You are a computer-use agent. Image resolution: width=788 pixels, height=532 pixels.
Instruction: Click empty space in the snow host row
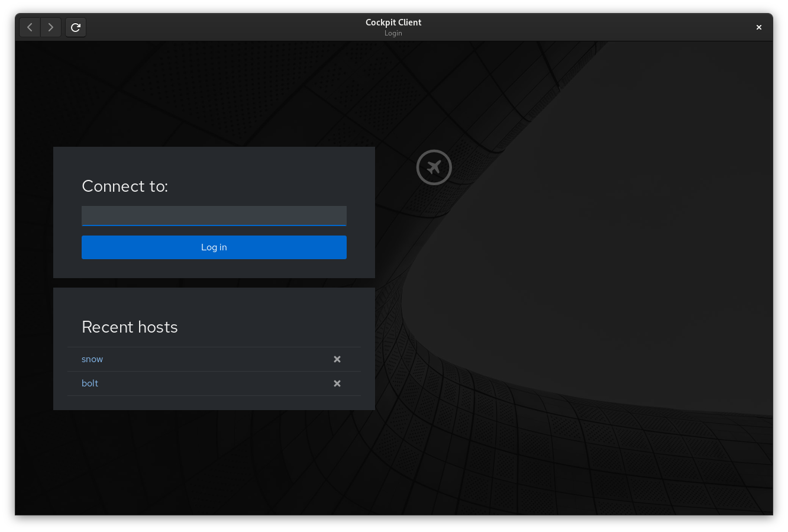pos(213,359)
